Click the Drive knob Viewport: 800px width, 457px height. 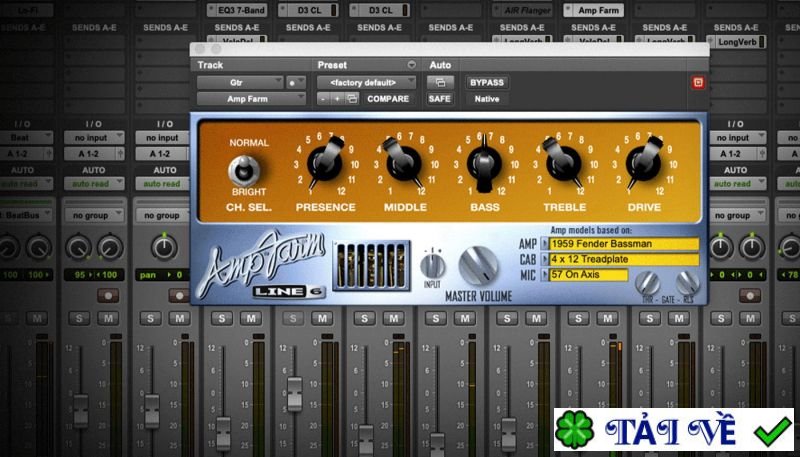click(643, 162)
